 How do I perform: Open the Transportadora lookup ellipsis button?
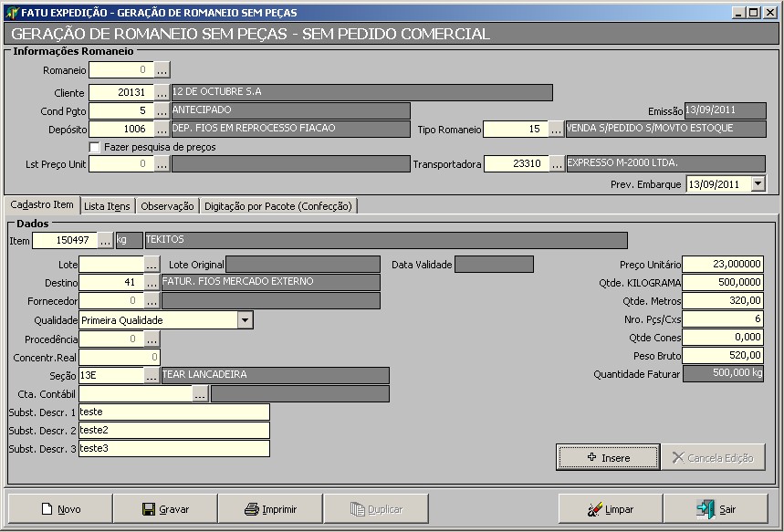[x=556, y=164]
